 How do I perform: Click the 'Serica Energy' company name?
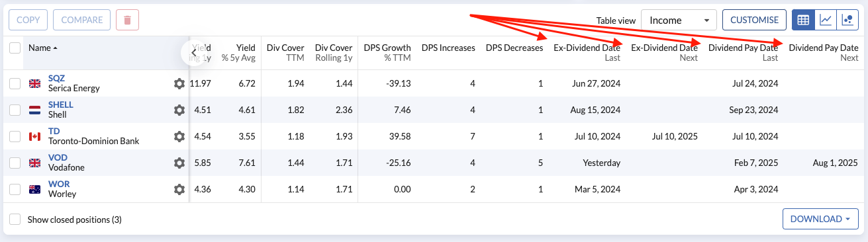coord(74,88)
